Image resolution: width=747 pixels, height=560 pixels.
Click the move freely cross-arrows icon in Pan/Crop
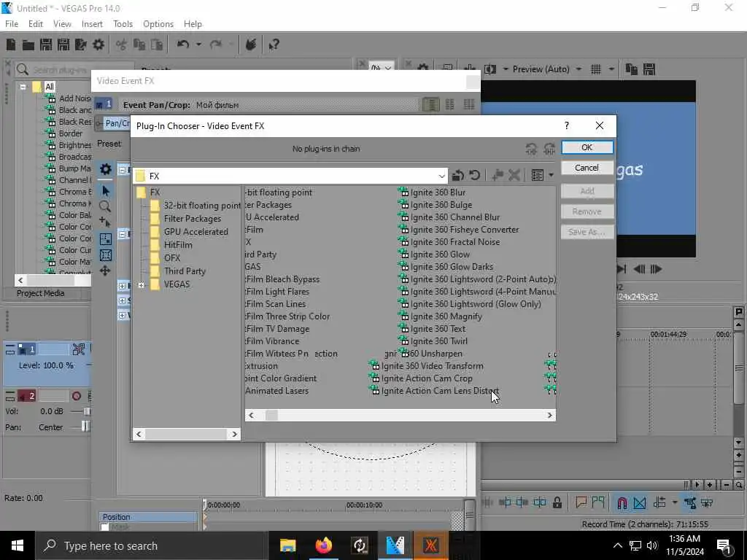pyautogui.click(x=105, y=271)
